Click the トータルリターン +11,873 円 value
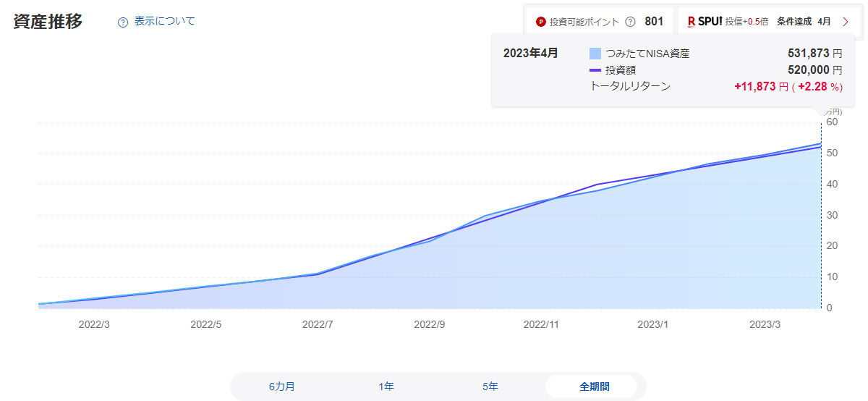The width and height of the screenshot is (868, 401). tap(761, 87)
